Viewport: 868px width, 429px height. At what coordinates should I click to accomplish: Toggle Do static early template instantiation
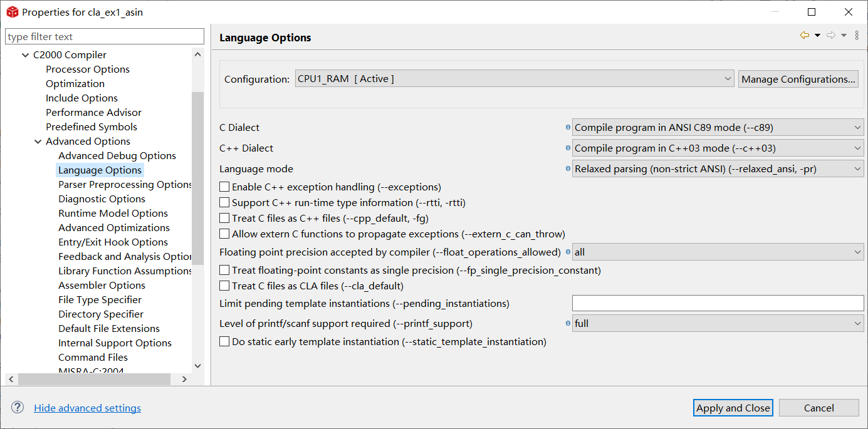click(x=224, y=341)
